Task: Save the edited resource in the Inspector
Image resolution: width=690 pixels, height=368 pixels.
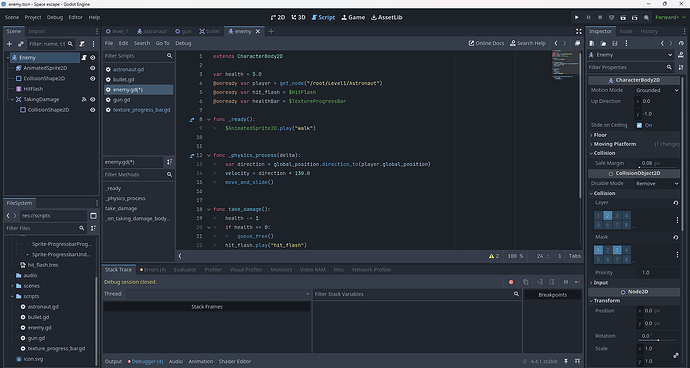Action: click(615, 43)
